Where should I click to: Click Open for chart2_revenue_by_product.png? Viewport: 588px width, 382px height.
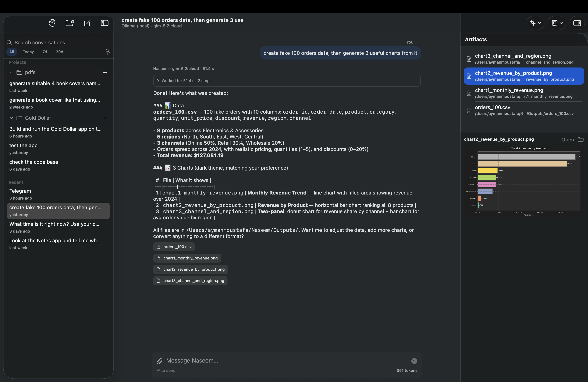(x=568, y=140)
